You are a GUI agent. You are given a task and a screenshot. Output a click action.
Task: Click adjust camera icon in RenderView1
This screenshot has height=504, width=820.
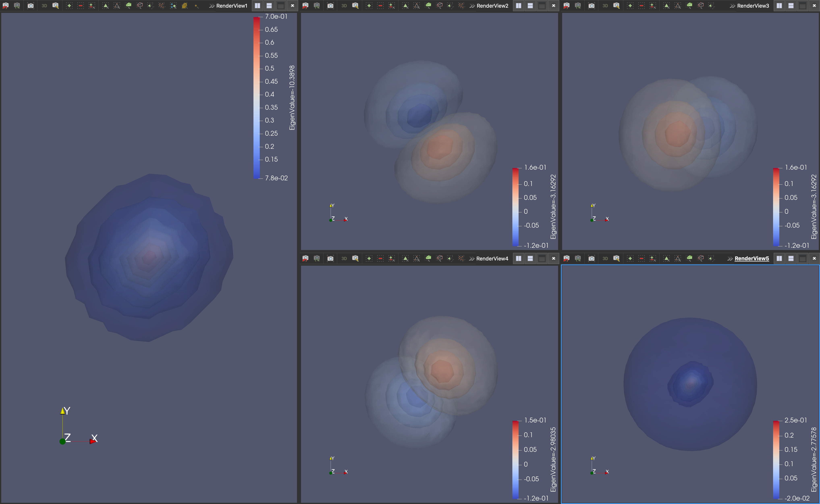pos(55,6)
